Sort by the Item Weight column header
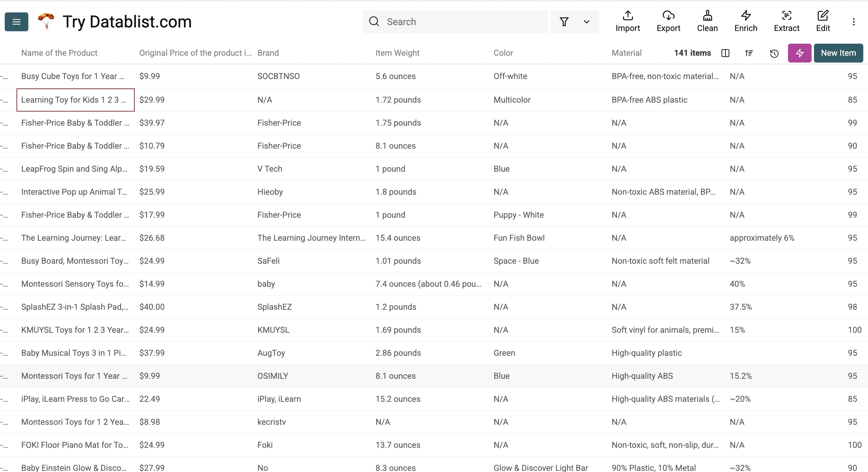This screenshot has width=868, height=472. click(x=397, y=53)
